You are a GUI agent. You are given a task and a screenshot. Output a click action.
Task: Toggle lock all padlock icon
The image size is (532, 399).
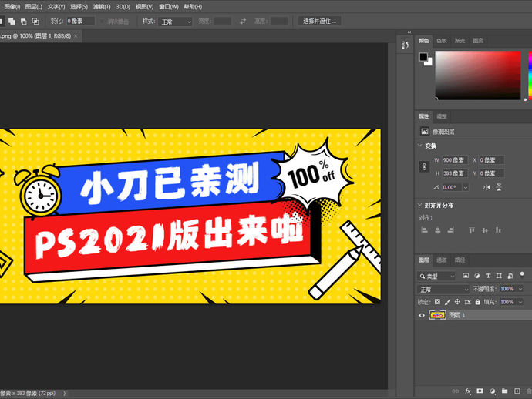coord(478,302)
